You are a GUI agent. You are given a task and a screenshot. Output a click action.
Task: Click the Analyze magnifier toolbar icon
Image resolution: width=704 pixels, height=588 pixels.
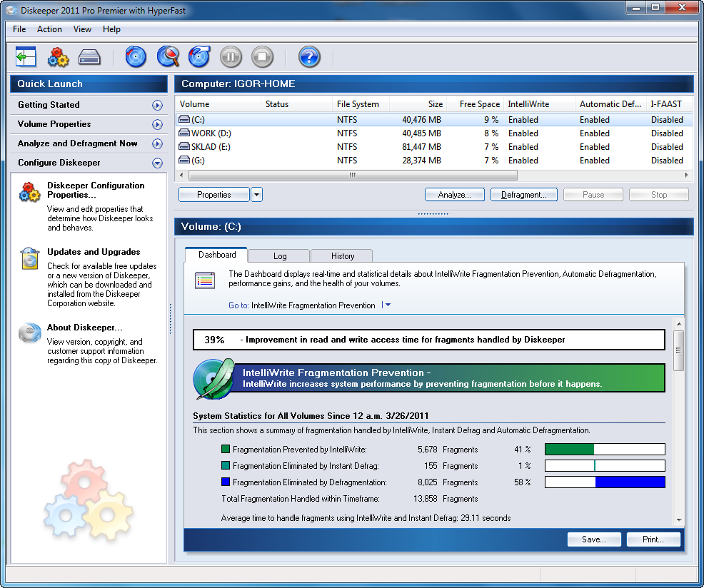(x=168, y=57)
